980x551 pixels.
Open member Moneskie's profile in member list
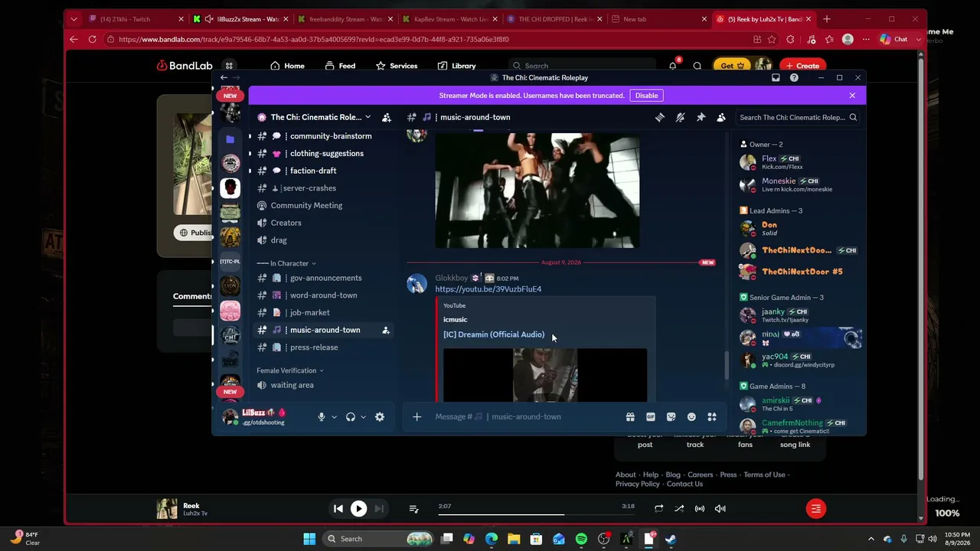pos(800,184)
